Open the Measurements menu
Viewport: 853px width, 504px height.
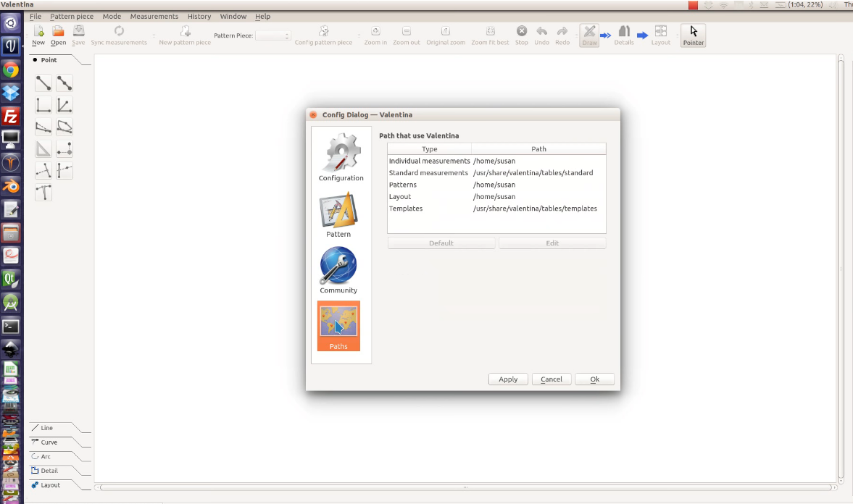coord(154,17)
